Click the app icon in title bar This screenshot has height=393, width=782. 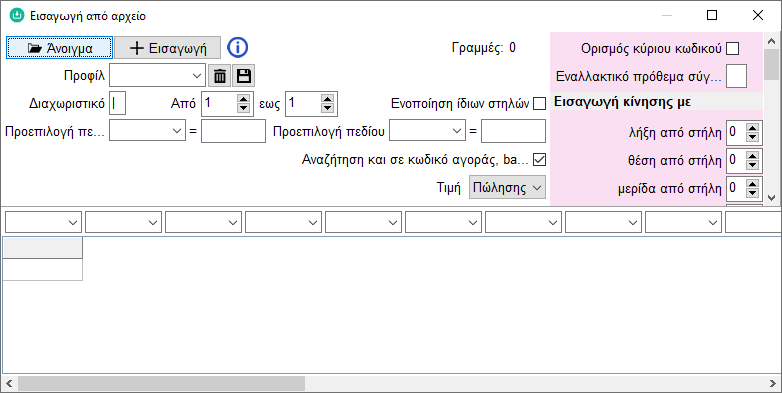[17, 15]
